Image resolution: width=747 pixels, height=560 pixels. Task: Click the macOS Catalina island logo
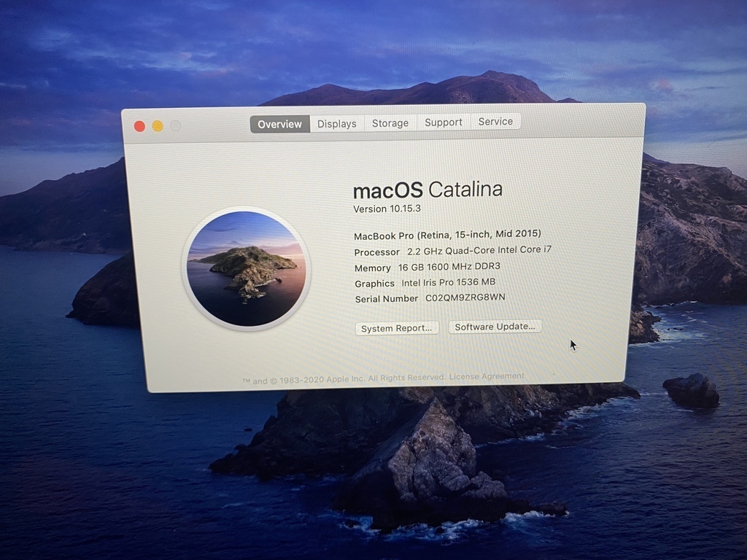pos(246,268)
